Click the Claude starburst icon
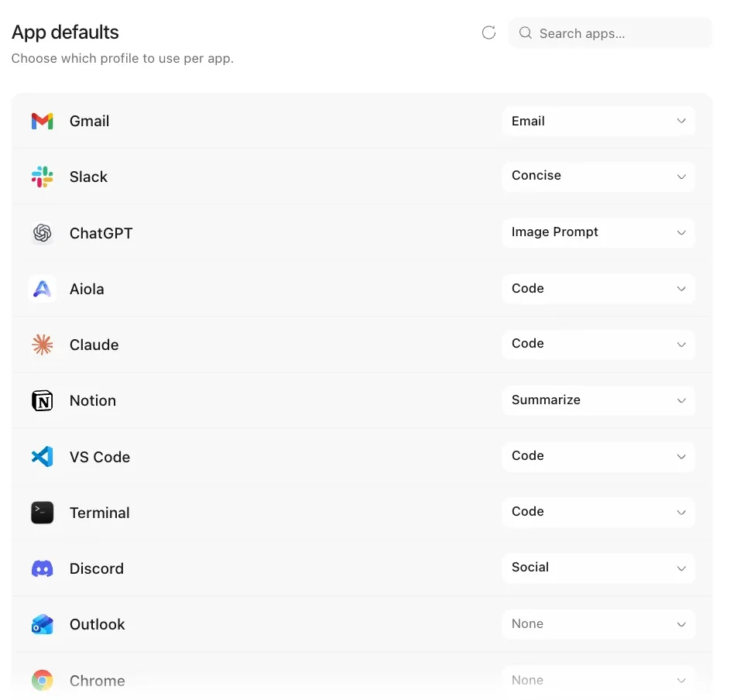737x700 pixels. [43, 345]
